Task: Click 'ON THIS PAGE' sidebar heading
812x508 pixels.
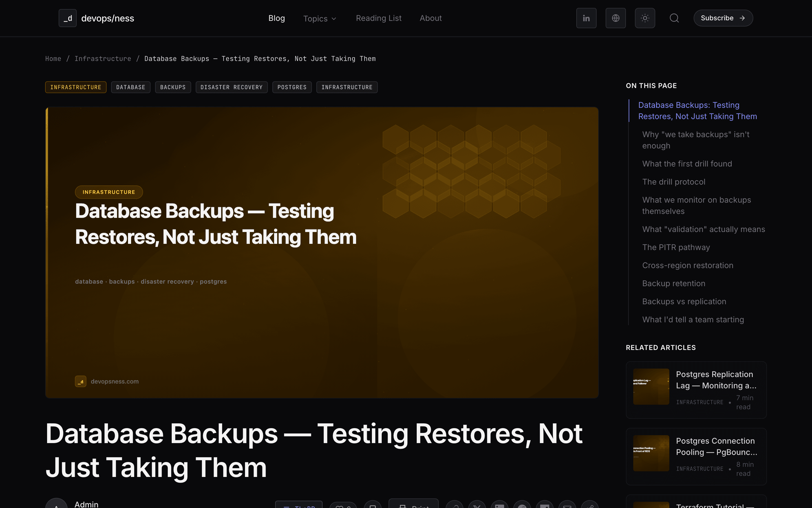Action: (x=651, y=86)
